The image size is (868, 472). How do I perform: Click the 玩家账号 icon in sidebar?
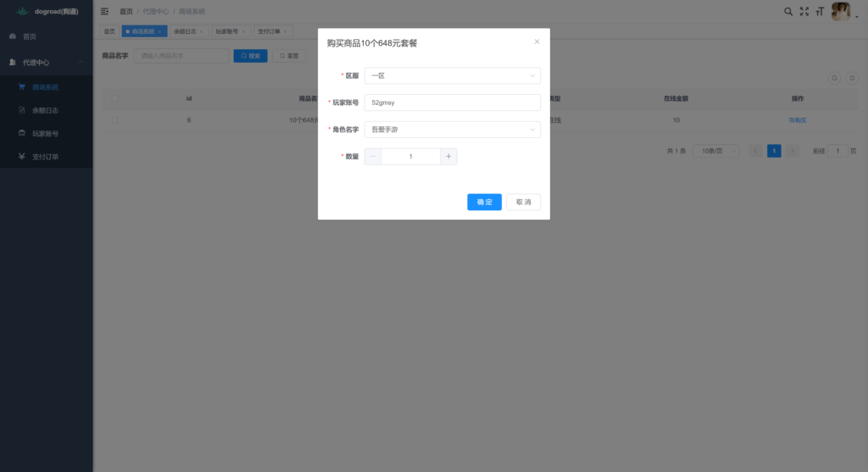point(21,133)
